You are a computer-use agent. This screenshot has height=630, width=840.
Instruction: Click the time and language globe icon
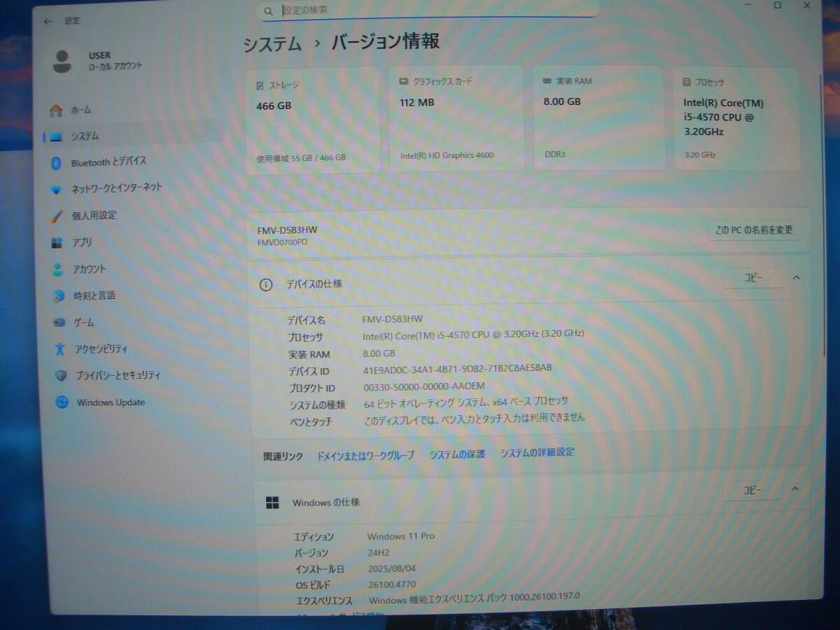coord(59,296)
